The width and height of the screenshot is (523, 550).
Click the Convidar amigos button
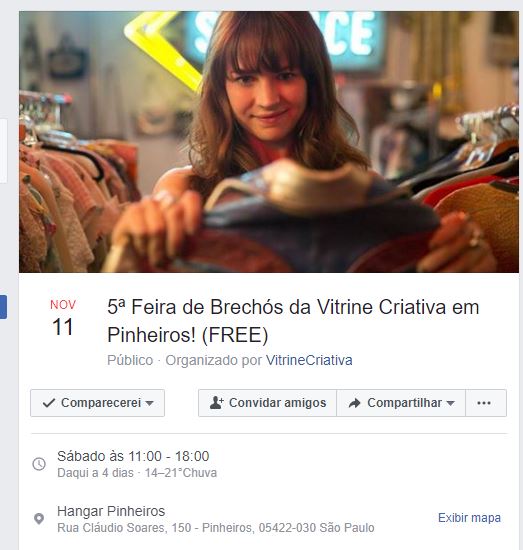pos(267,403)
